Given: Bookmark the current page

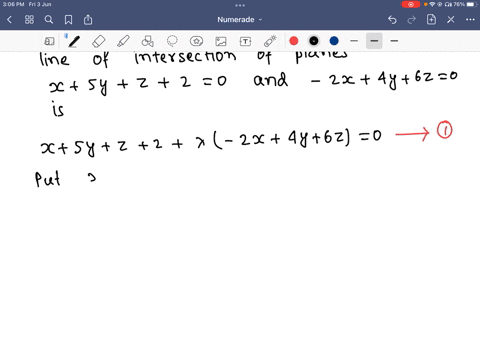Looking at the screenshot, I should [x=68, y=20].
